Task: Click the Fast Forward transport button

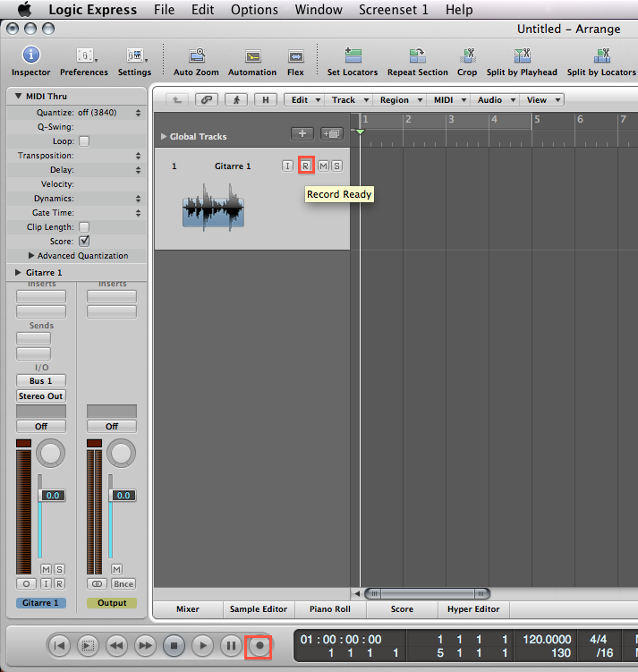Action: point(145,645)
